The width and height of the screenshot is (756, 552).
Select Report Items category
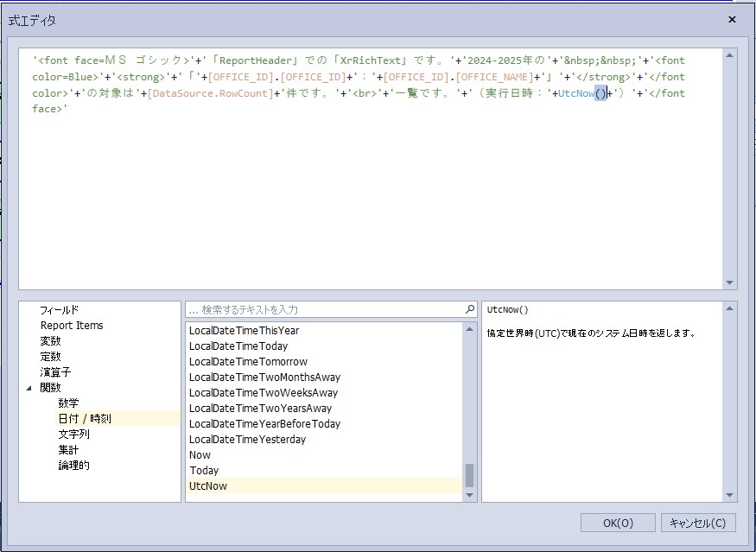72,326
